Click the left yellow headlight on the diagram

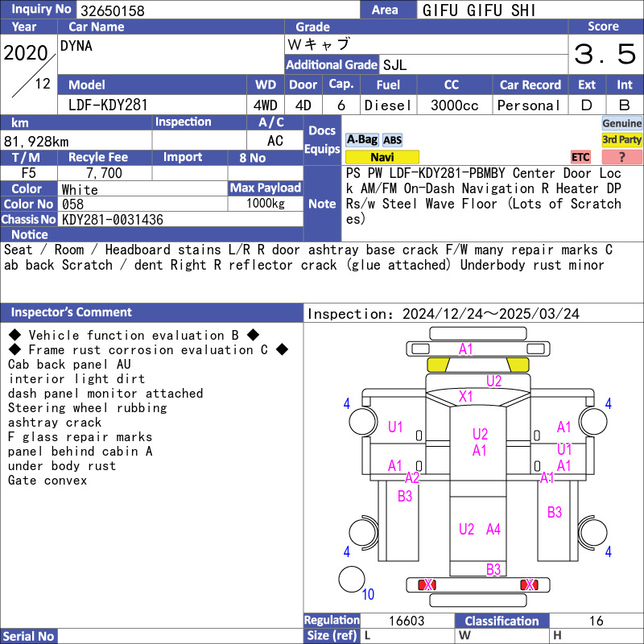[x=438, y=365]
